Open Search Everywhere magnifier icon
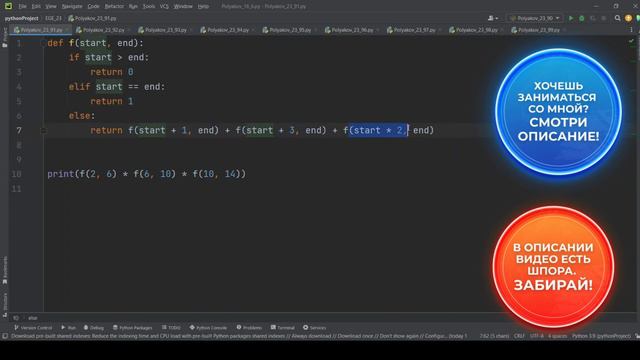This screenshot has height=360, width=640. click(x=618, y=18)
